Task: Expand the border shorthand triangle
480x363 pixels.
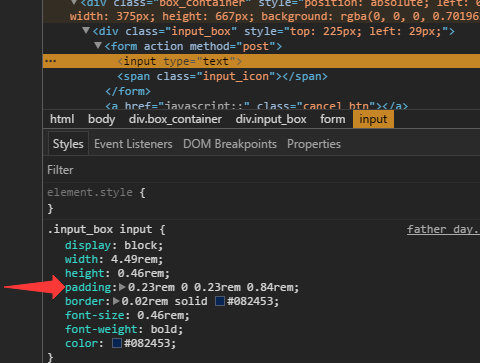Action: coord(116,301)
